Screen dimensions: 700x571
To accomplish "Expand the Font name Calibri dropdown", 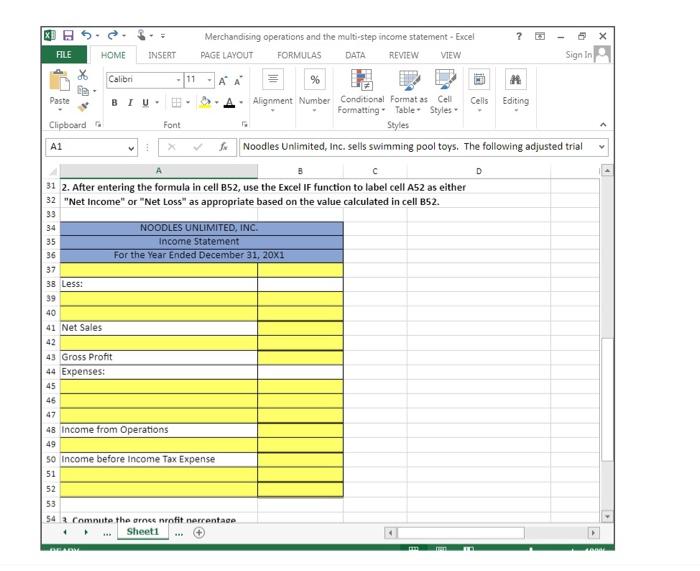I will pos(178,80).
